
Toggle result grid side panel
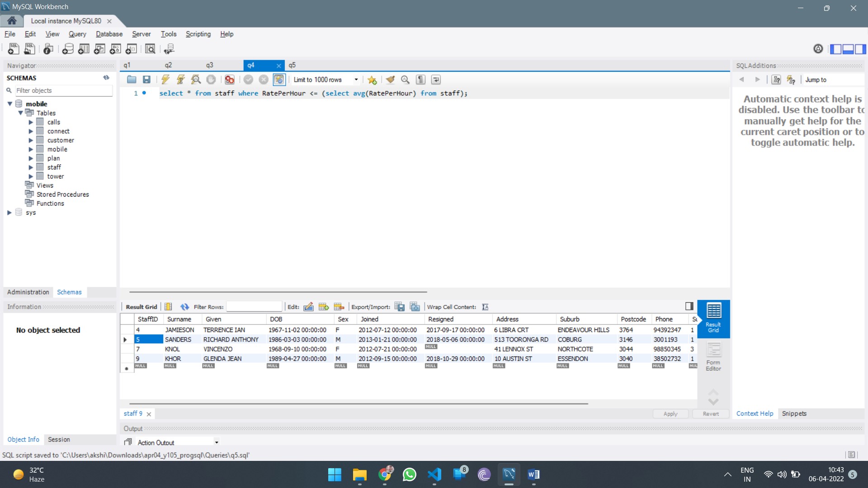689,306
